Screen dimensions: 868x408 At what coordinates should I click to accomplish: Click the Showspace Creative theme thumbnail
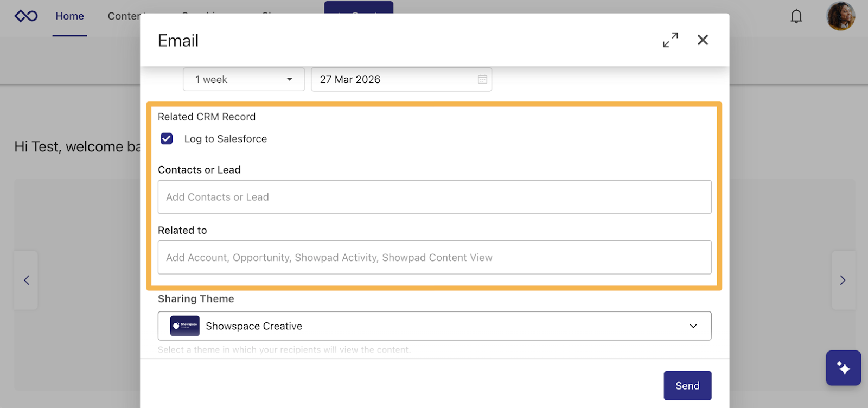click(185, 326)
